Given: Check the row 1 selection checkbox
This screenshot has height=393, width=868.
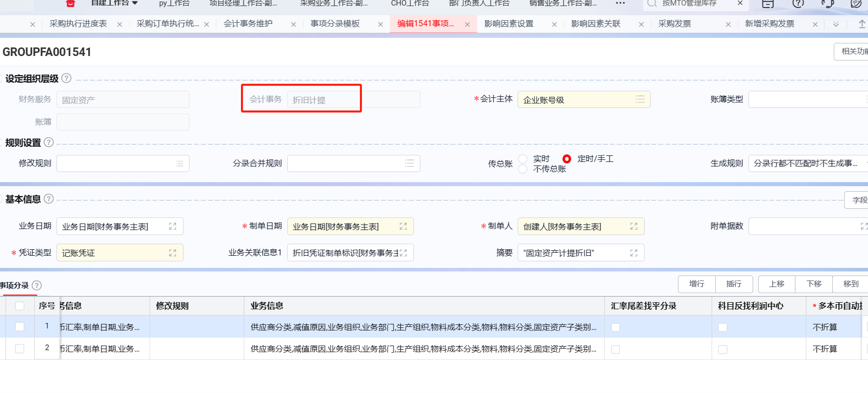Looking at the screenshot, I should pyautogui.click(x=20, y=327).
